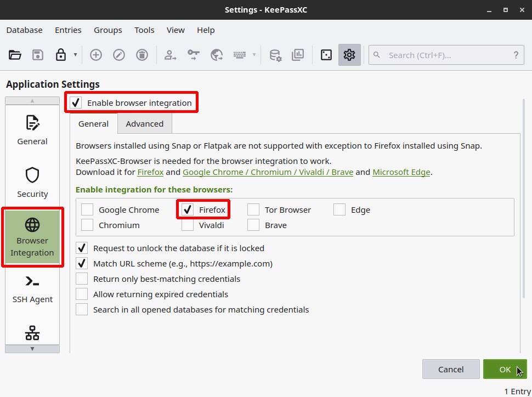Image resolution: width=532 pixels, height=397 pixels.
Task: Expand the lock database dropdown arrow
Action: click(75, 55)
